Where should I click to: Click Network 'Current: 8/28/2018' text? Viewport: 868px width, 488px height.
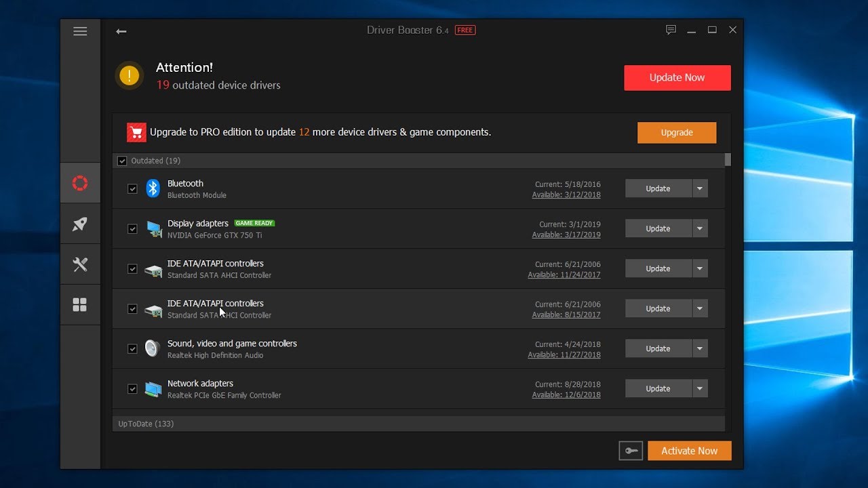[568, 384]
